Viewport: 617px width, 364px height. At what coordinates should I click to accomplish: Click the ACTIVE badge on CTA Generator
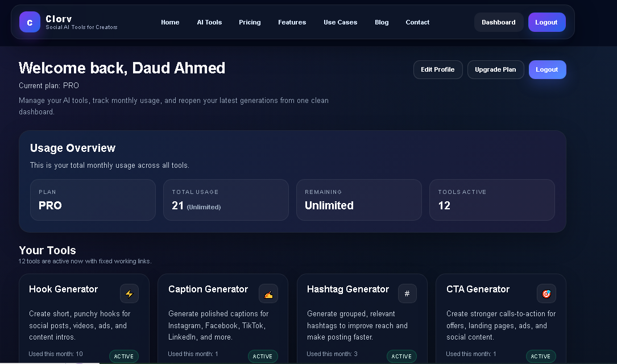(541, 357)
